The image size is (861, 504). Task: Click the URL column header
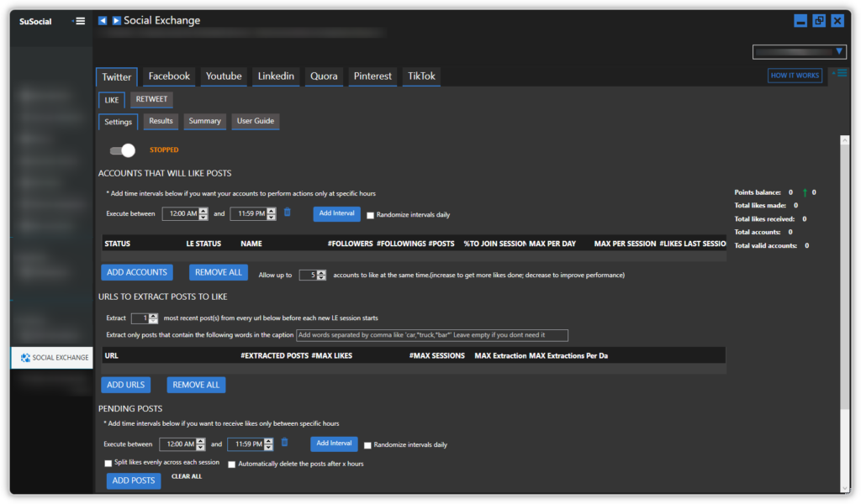coord(112,356)
